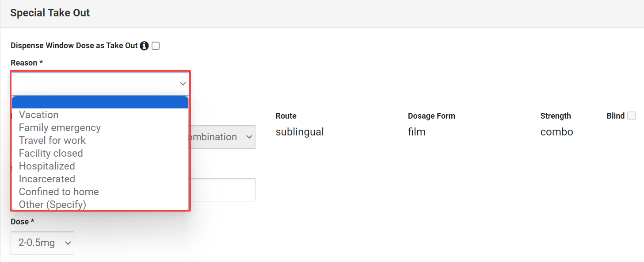Click the sublingual Route value

pos(300,132)
